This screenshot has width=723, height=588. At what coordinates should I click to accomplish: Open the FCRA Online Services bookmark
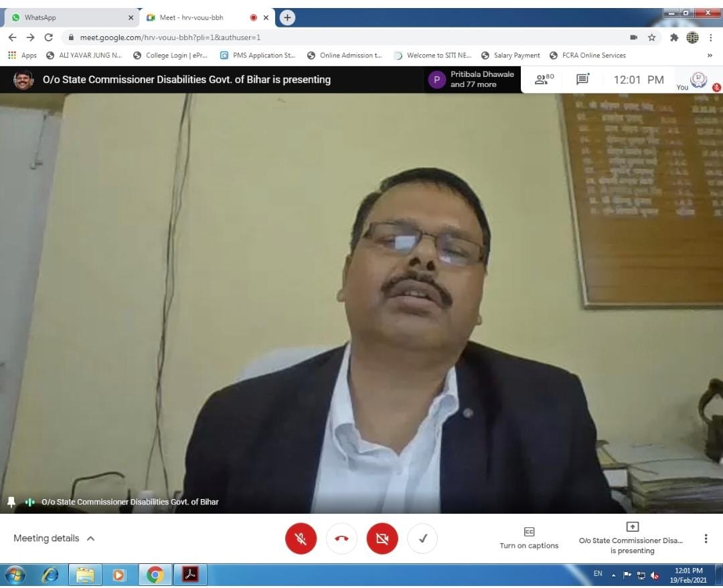pos(588,56)
